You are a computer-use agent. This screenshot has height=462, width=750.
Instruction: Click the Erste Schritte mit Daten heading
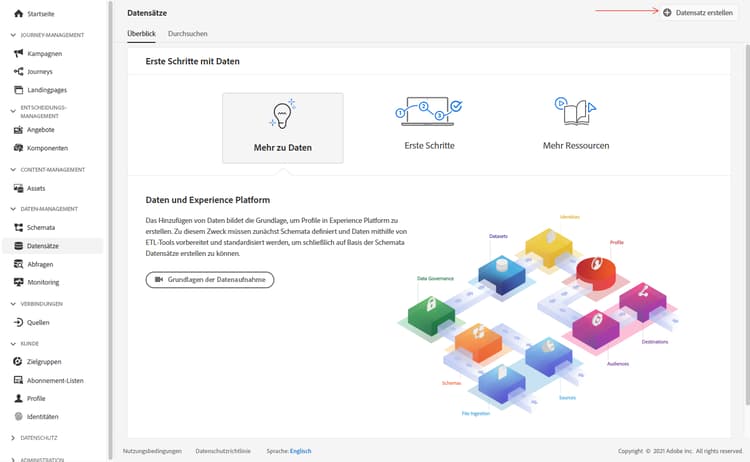[192, 61]
